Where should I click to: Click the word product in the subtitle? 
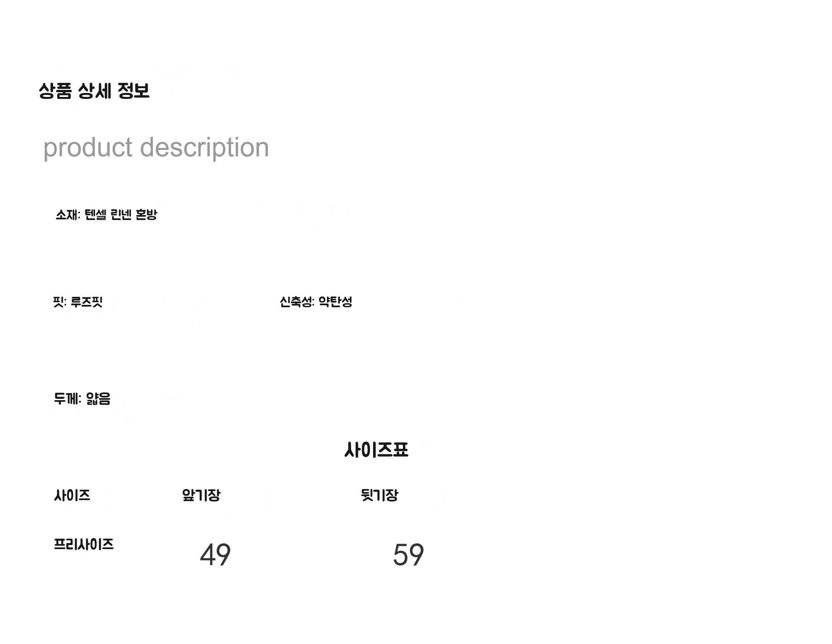(x=88, y=148)
